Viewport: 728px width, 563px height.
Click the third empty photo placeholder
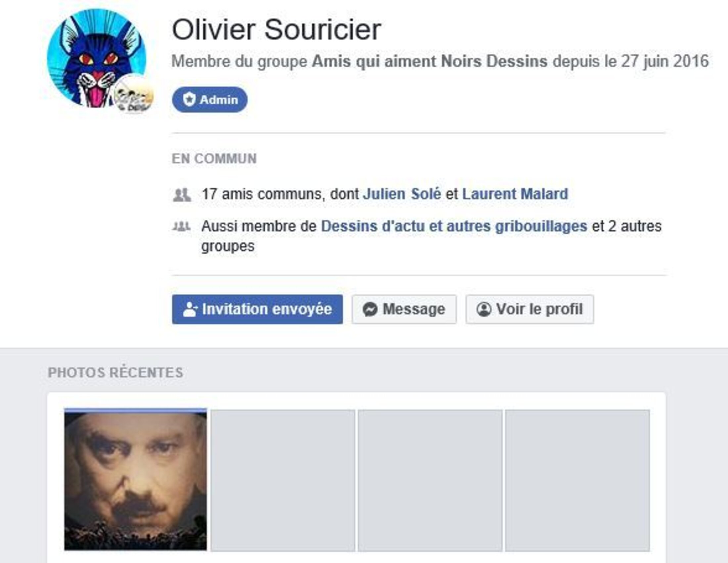pyautogui.click(x=430, y=480)
